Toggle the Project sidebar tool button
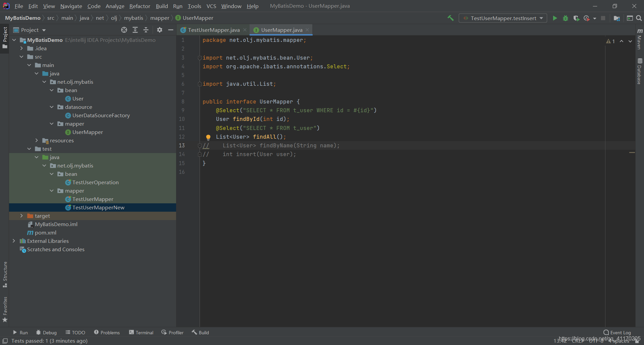Image resolution: width=644 pixels, height=345 pixels. pos(5,38)
